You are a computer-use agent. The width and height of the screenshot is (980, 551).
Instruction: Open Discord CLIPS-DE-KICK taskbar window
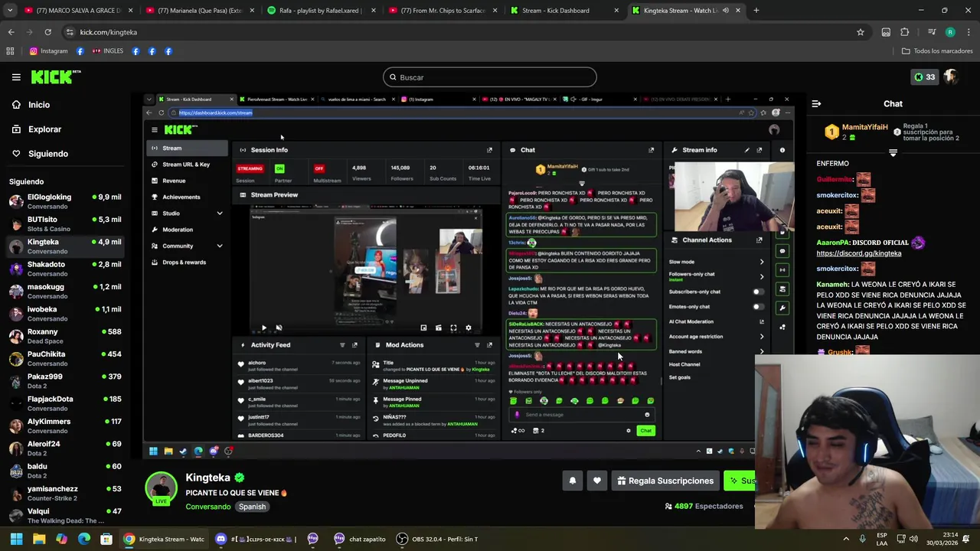(x=256, y=539)
